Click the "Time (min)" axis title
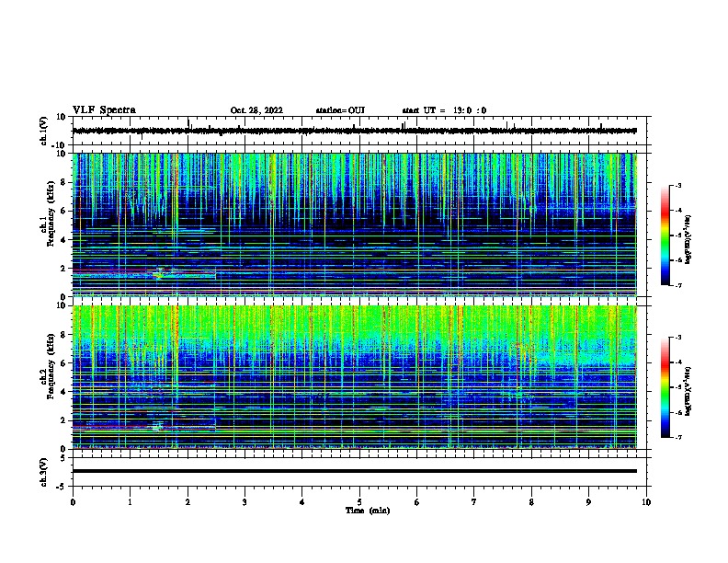Screen dimensions: 728x563 pos(368,511)
